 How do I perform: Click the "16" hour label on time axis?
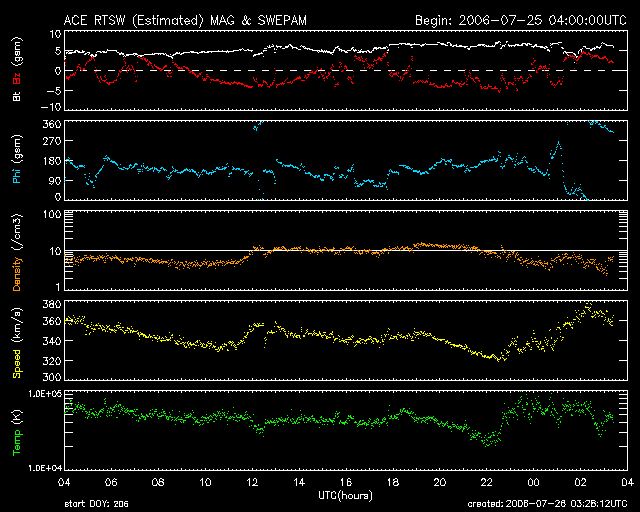(346, 482)
